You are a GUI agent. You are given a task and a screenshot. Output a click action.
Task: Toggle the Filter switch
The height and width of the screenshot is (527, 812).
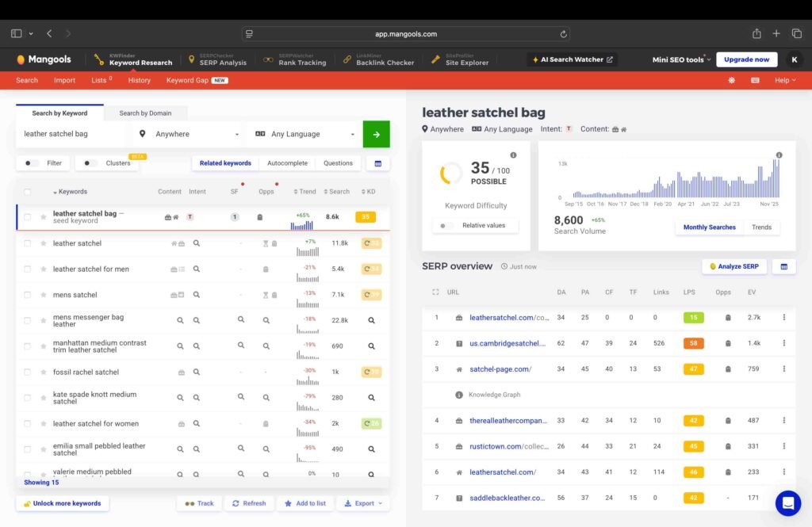click(32, 163)
